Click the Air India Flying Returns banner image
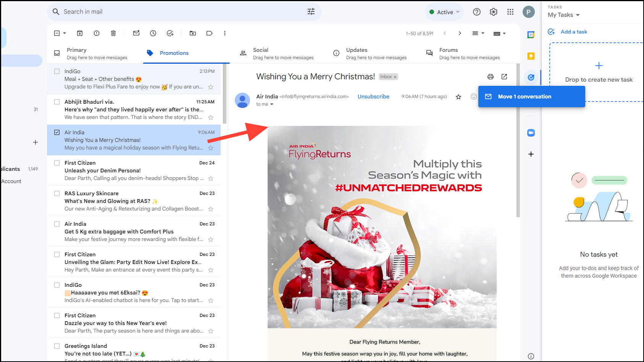The image size is (644, 362). pyautogui.click(x=382, y=227)
